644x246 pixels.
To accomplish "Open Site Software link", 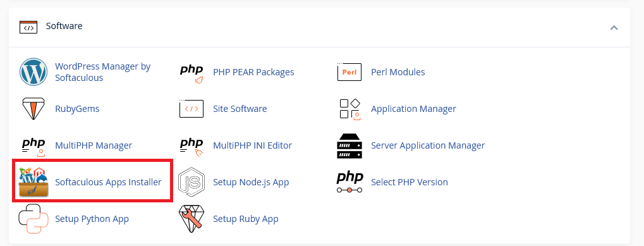I will [x=240, y=109].
